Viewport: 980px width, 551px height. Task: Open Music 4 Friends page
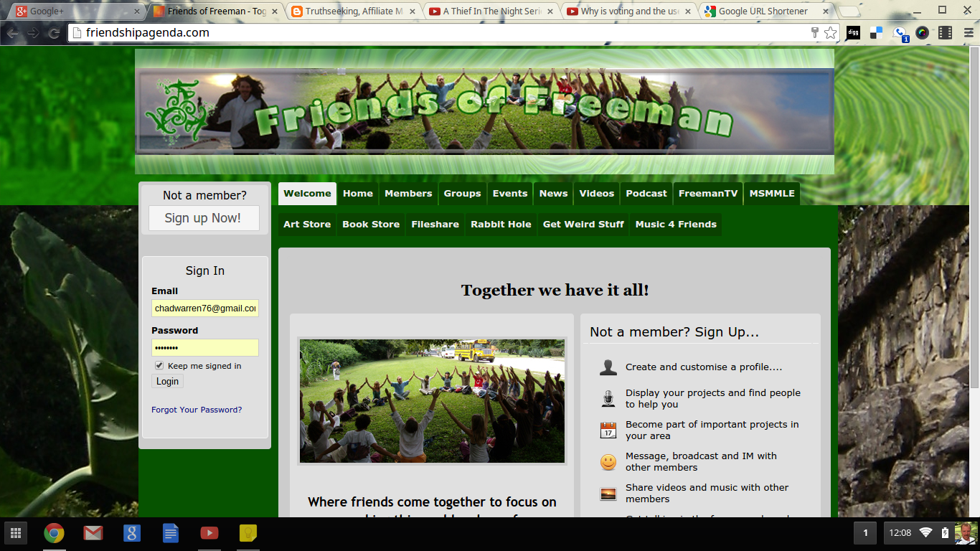click(676, 224)
